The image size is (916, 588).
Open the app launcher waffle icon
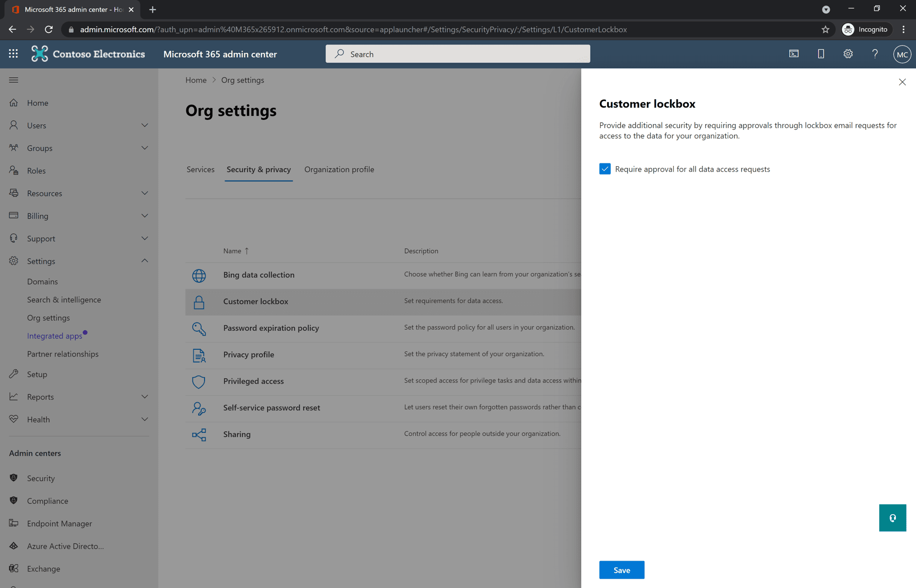coord(13,54)
